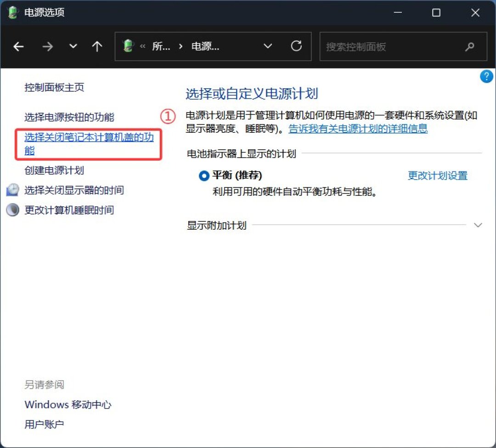
Task: Open 更改计划设置 for balanced plan
Action: point(438,176)
